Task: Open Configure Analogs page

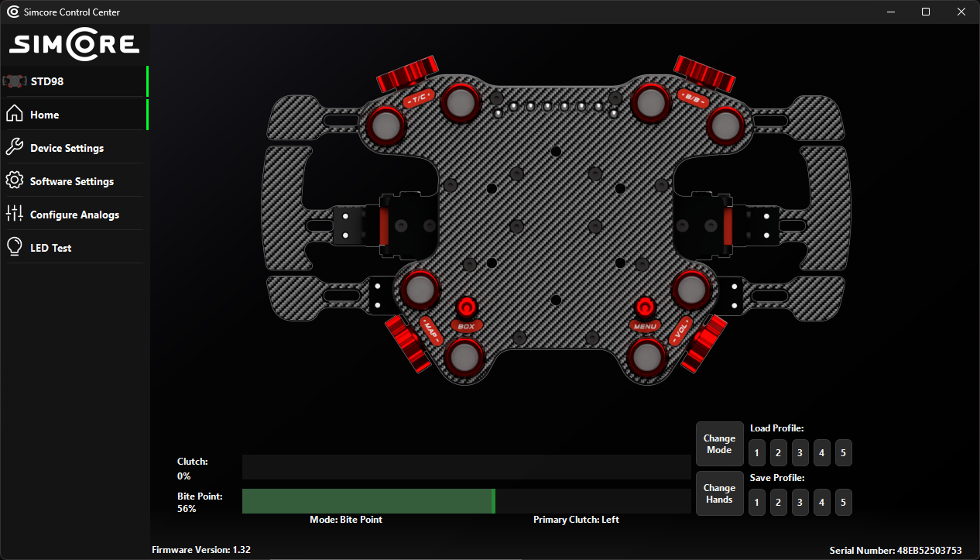Action: (75, 215)
